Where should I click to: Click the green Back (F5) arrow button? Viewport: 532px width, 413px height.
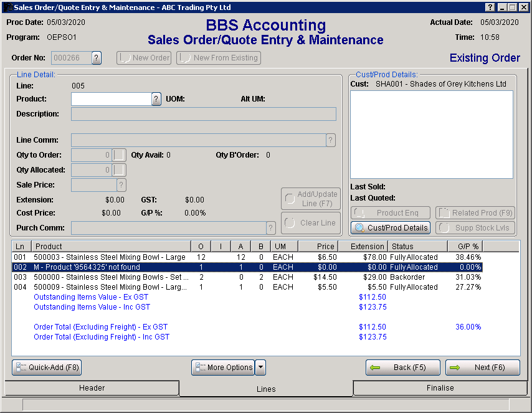pyautogui.click(x=402, y=368)
